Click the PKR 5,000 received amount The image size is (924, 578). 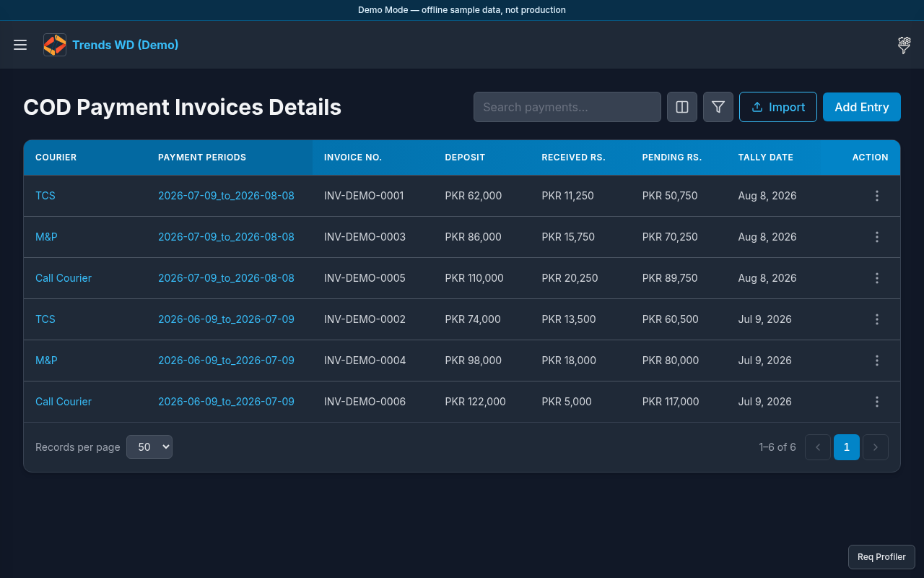pyautogui.click(x=567, y=402)
